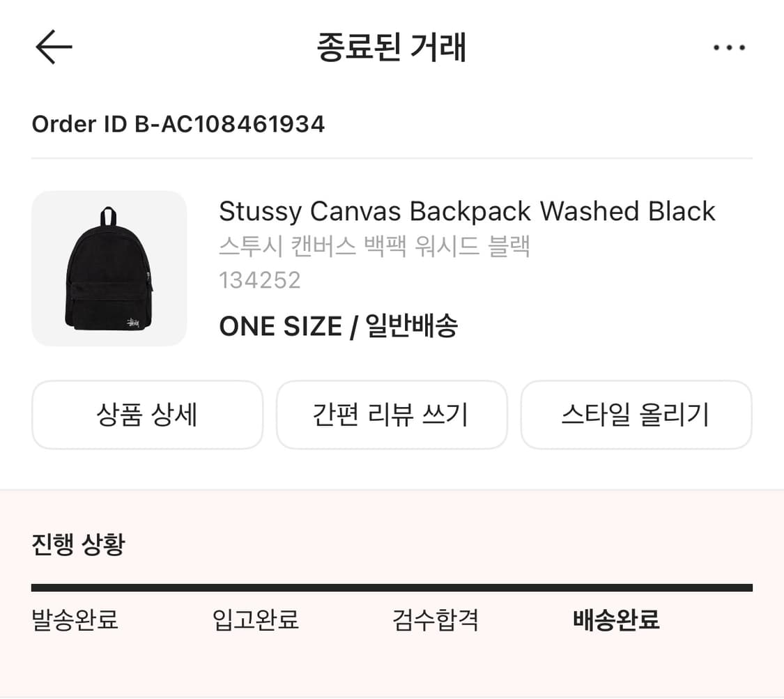Tap the back arrow to return
This screenshot has height=699, width=784.
pos(54,47)
